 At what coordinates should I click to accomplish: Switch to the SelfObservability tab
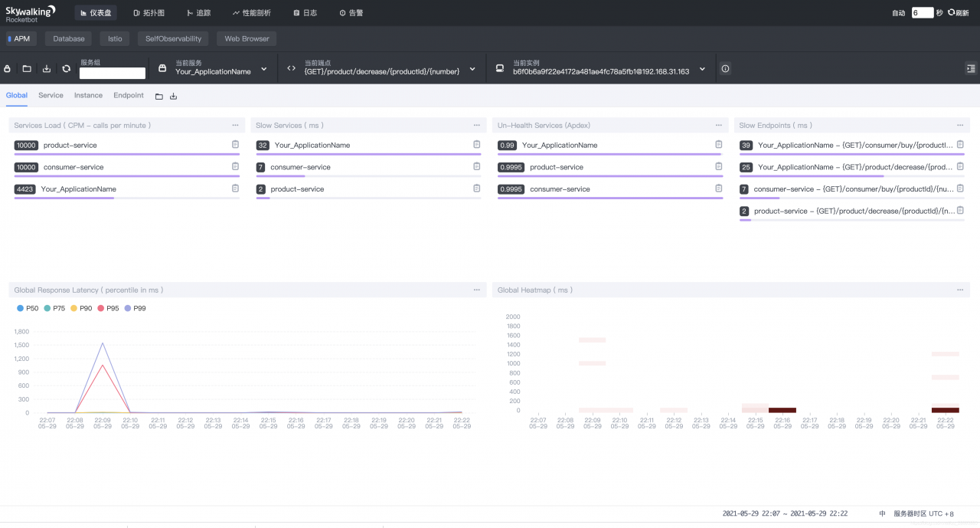click(174, 38)
